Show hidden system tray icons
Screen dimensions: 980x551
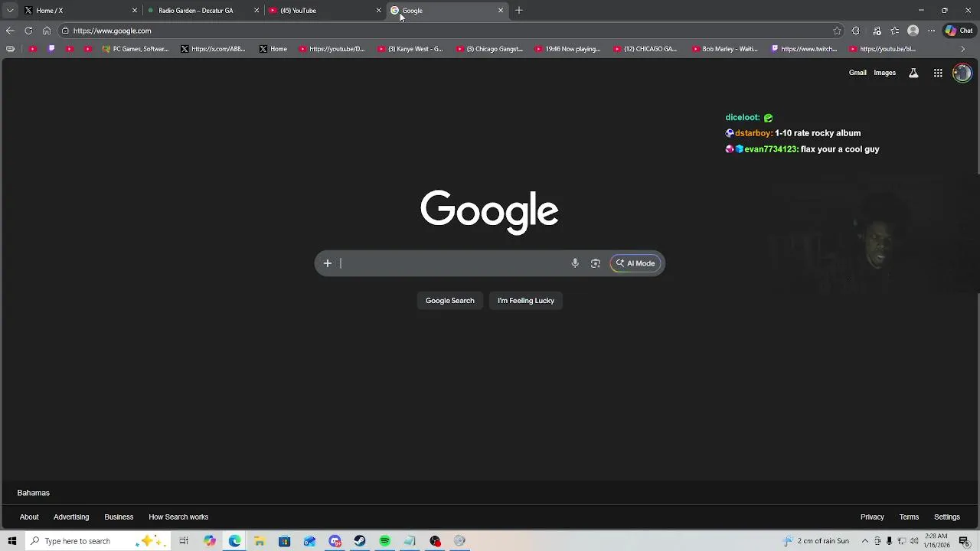click(864, 541)
